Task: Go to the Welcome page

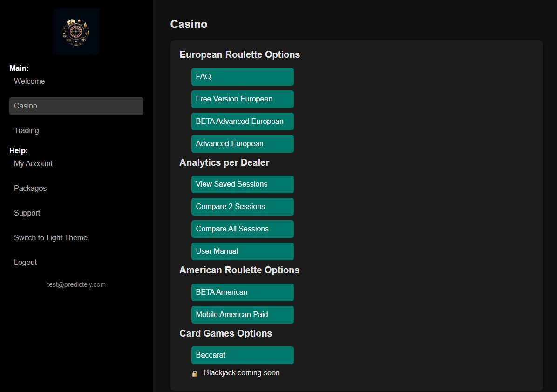Action: coord(29,81)
